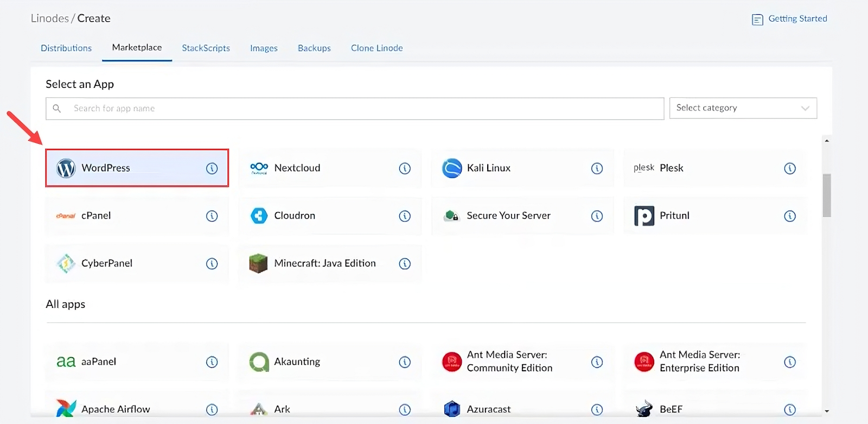The height and width of the screenshot is (424, 868).
Task: Click the Minecraft grass block icon
Action: pos(259,263)
